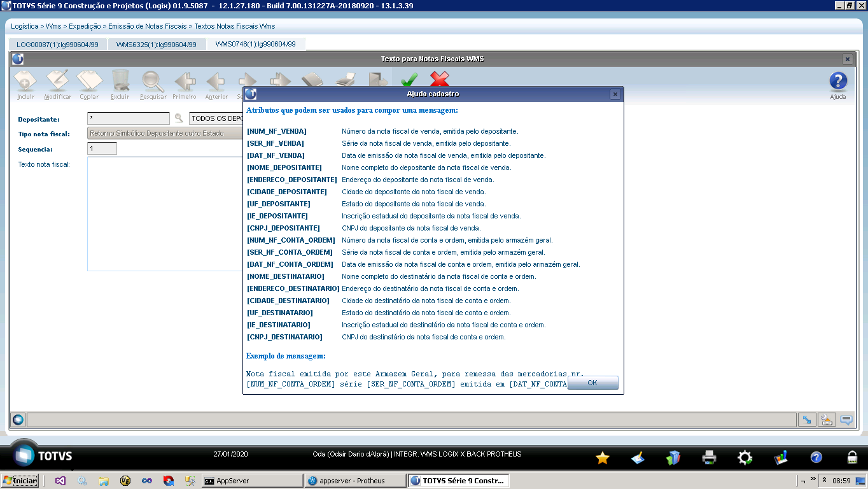This screenshot has height=489, width=868.
Task: Open Depositante lookup magnifier icon
Action: (x=179, y=118)
